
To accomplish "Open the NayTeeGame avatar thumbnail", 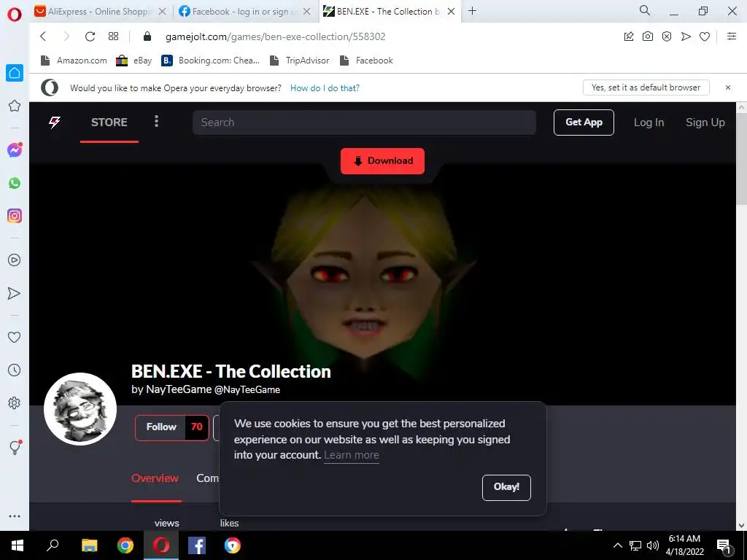I will pyautogui.click(x=80, y=409).
